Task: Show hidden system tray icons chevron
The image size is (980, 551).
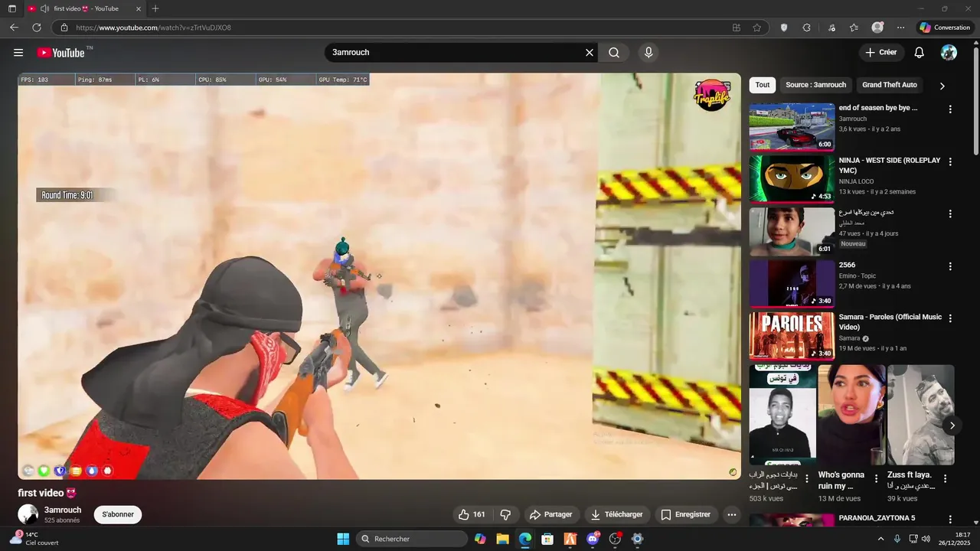Action: click(880, 539)
